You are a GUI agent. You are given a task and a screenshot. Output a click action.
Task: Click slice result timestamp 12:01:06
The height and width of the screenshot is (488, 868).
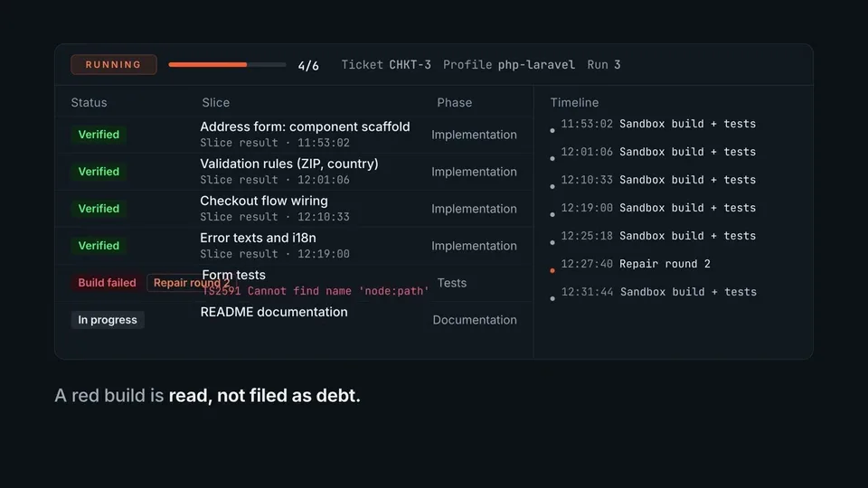[324, 180]
